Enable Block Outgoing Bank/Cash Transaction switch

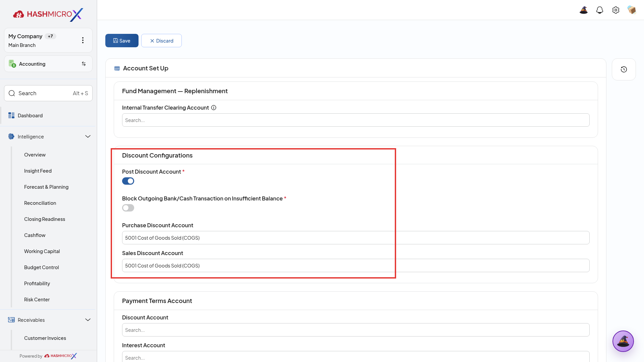(x=128, y=208)
